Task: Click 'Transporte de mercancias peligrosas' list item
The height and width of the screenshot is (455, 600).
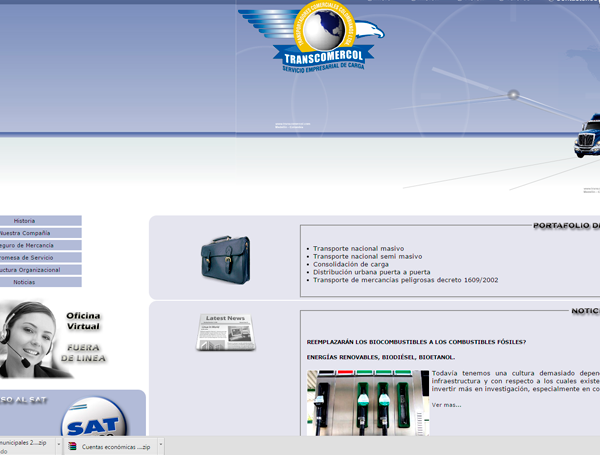Action: point(406,280)
